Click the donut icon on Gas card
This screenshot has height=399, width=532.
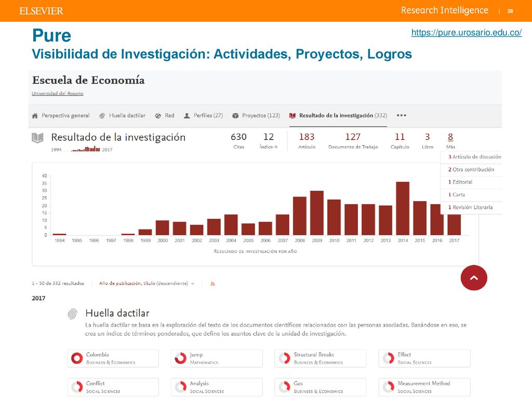pos(284,387)
